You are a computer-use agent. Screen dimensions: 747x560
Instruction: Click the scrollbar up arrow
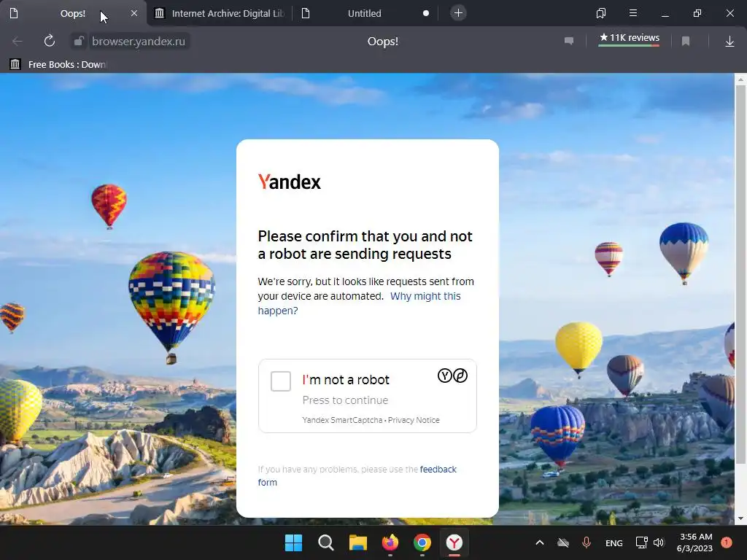[x=740, y=79]
